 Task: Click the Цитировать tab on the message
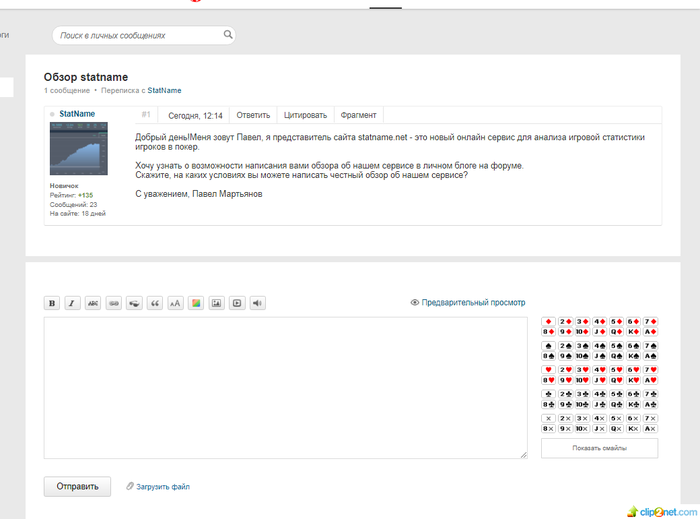(305, 115)
